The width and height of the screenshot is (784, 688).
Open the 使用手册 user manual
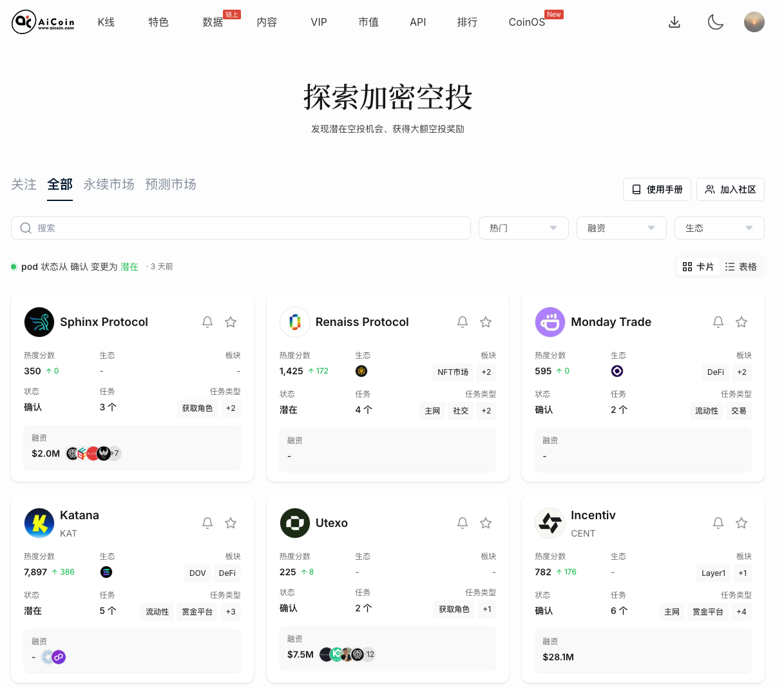(656, 189)
